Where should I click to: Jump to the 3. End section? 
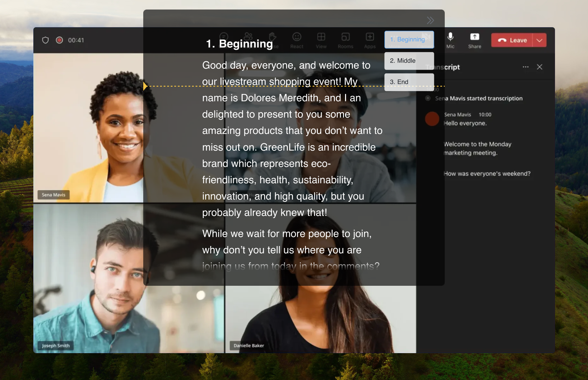pos(409,82)
